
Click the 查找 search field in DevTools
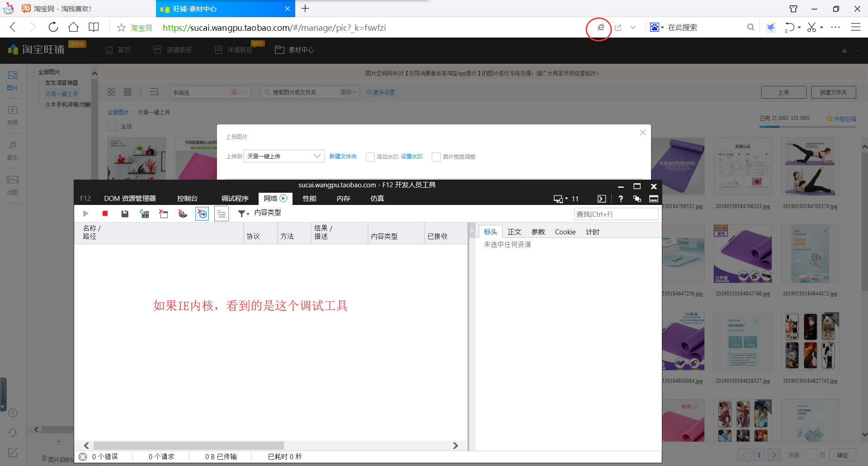point(616,214)
